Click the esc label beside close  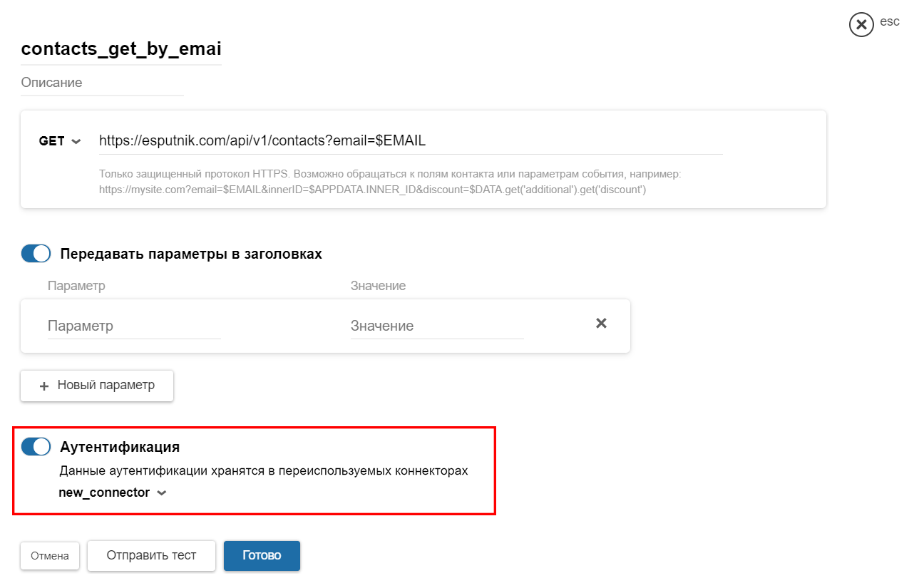coord(890,21)
